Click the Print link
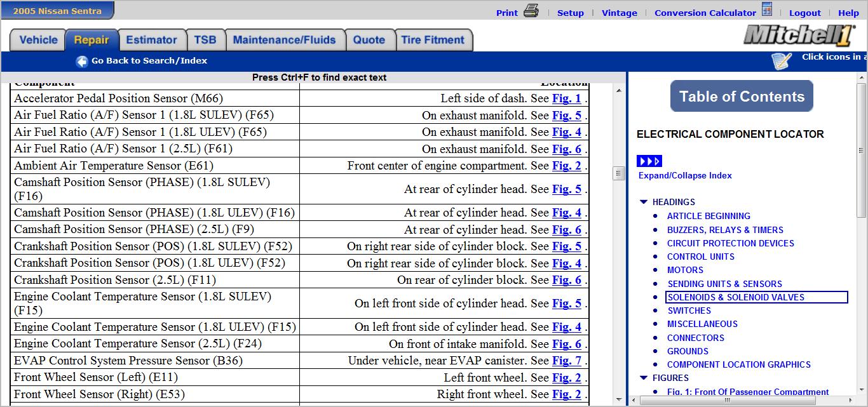 pyautogui.click(x=507, y=13)
